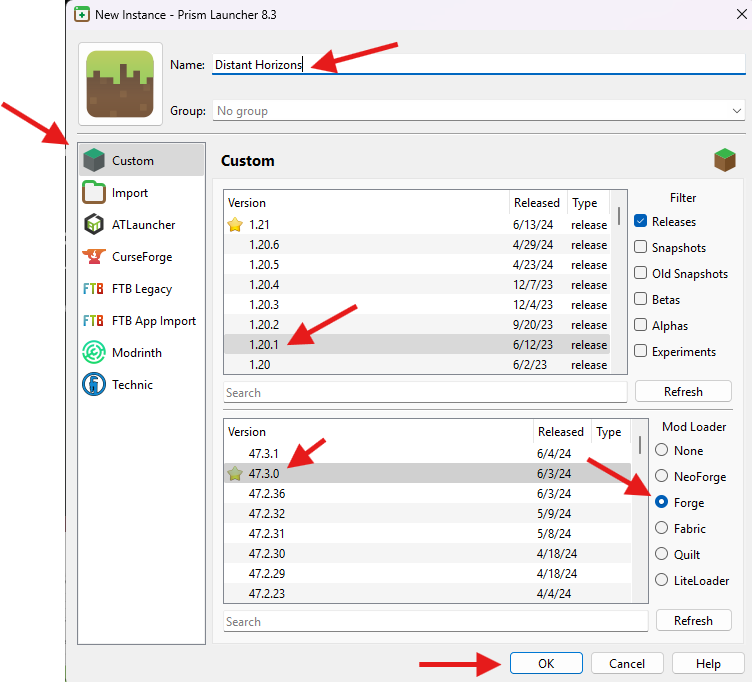The width and height of the screenshot is (752, 682).
Task: Select the Forge mod loader
Action: 661,502
